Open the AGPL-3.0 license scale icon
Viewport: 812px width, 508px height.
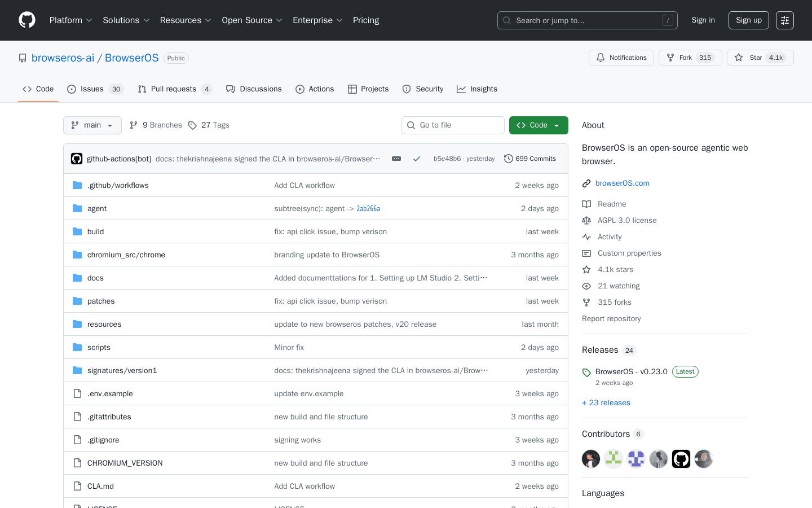pos(586,220)
